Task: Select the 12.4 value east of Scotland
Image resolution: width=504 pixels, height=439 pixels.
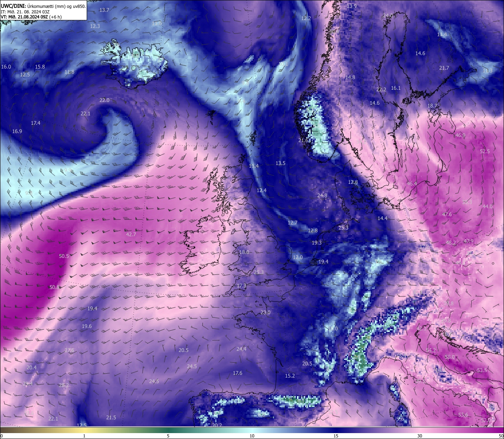Action: [261, 190]
